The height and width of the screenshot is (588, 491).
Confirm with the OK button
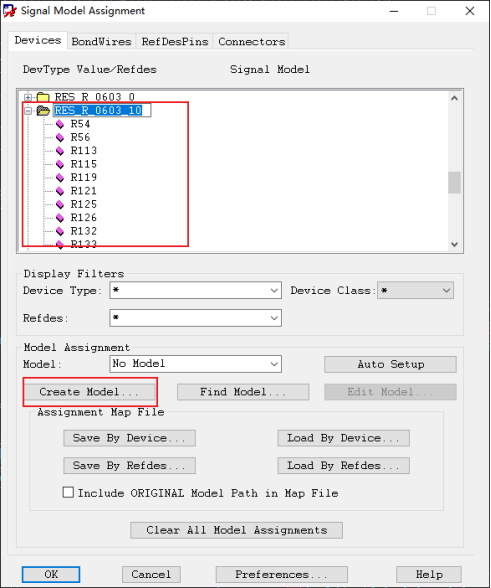coord(51,574)
